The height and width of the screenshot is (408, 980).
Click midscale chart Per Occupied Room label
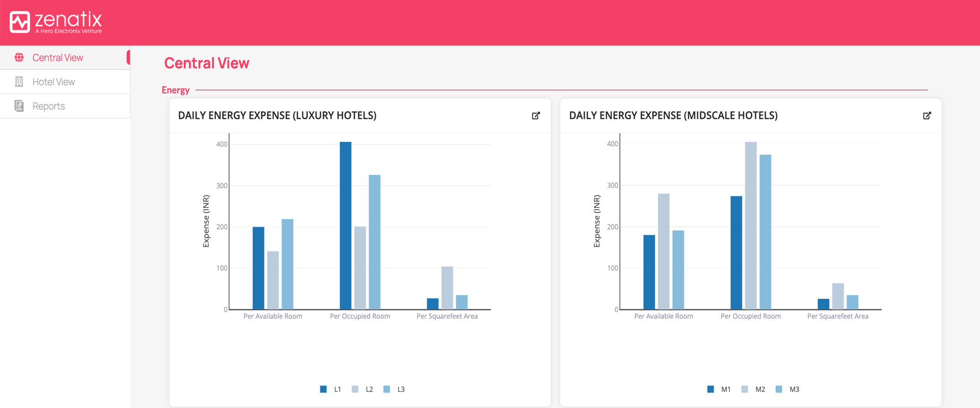(751, 316)
